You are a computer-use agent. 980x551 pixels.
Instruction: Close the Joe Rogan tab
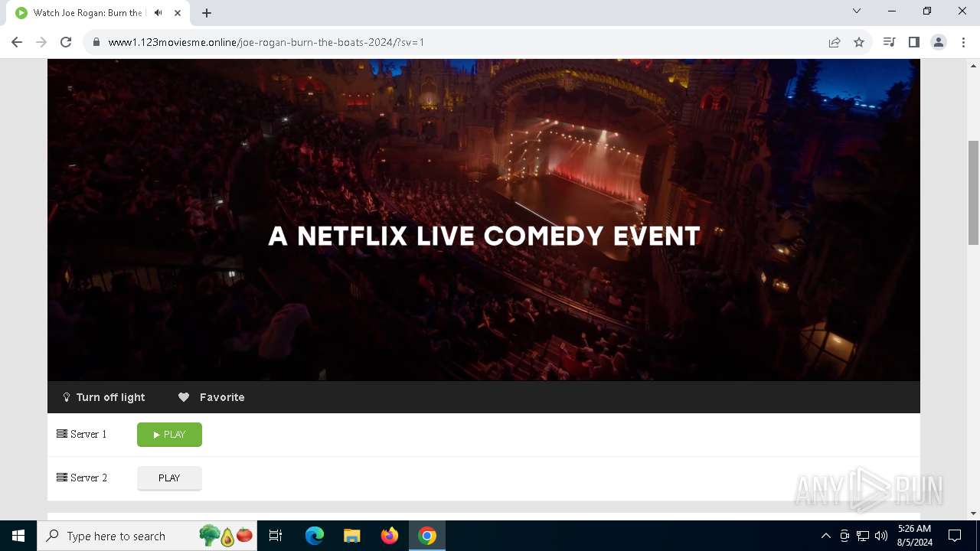178,13
